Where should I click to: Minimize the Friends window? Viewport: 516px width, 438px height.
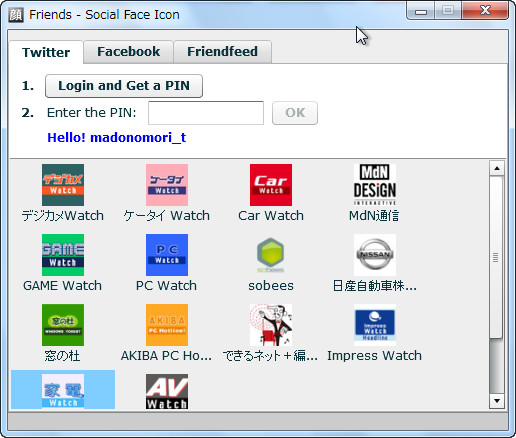coord(421,11)
